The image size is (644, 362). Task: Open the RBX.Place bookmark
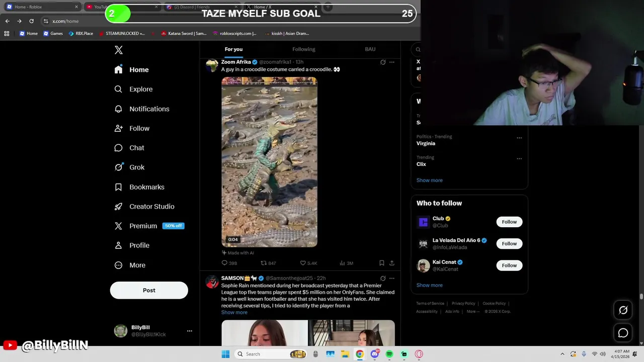80,34
